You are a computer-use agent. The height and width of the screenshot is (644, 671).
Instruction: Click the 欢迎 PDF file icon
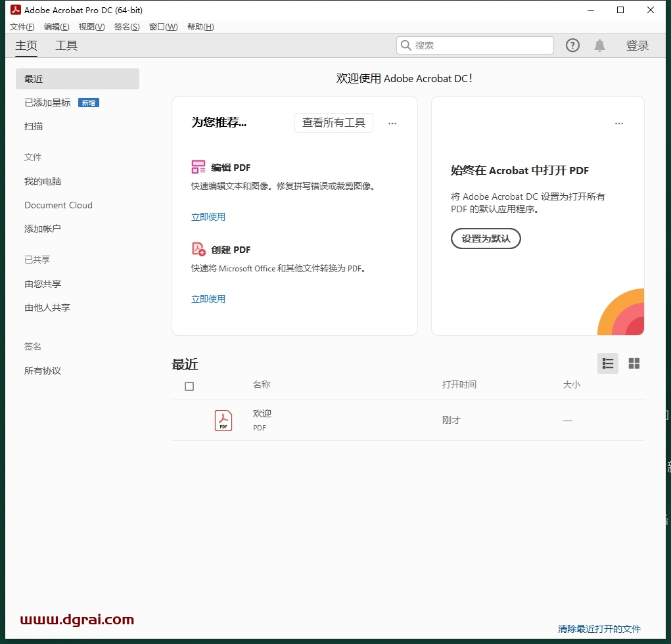(x=223, y=421)
